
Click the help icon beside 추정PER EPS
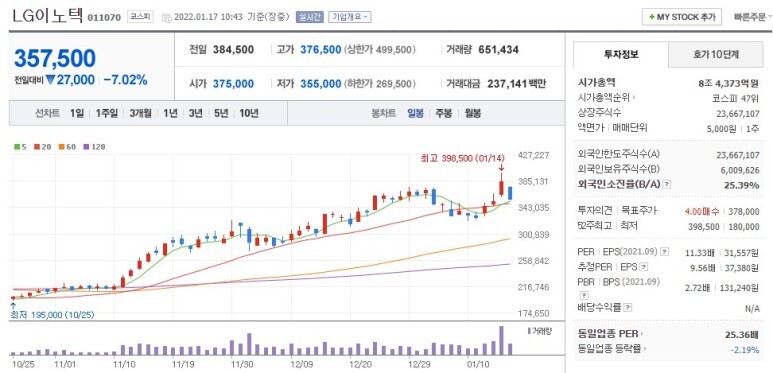point(643,267)
